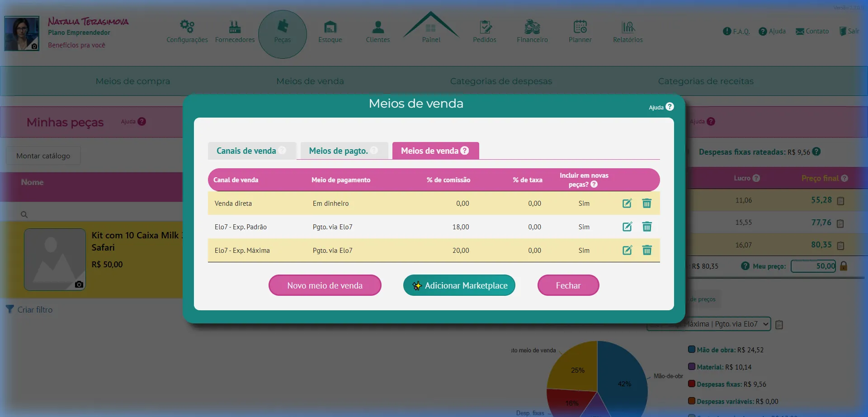Click Adicionar Marketplace
Screen dimensions: 868x417
(x=459, y=285)
